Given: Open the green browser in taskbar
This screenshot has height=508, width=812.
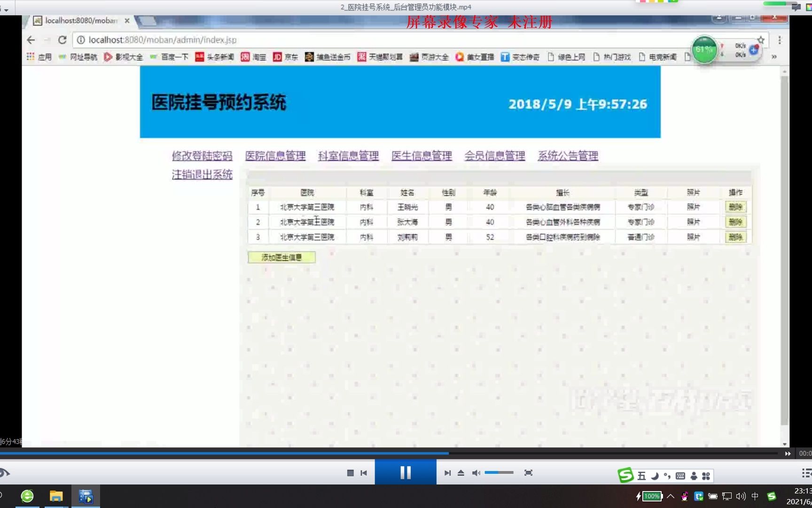Looking at the screenshot, I should 27,496.
